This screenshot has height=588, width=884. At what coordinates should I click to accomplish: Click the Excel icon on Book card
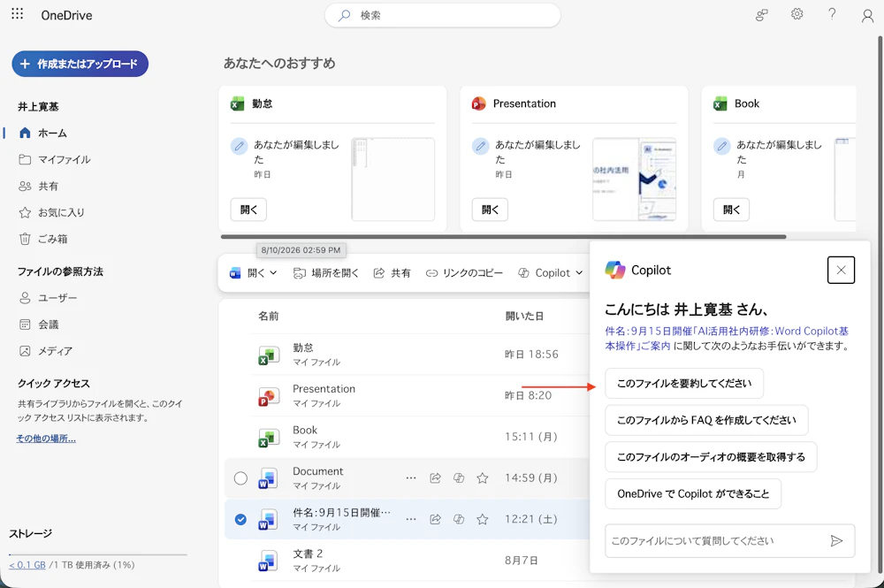pos(720,103)
